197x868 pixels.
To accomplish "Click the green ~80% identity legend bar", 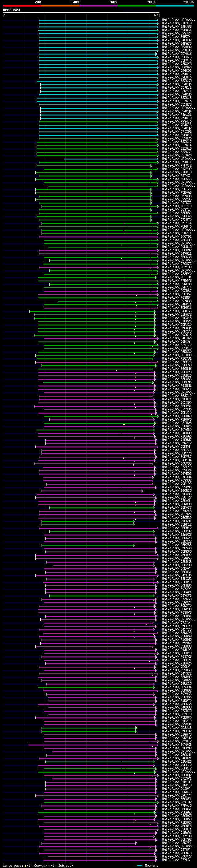I will coord(137,6).
